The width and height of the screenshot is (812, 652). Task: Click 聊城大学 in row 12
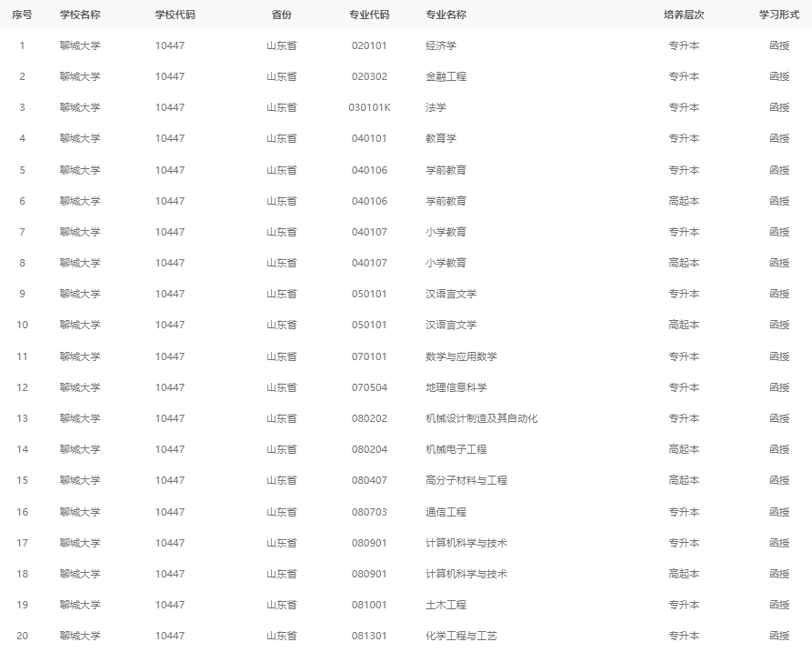pos(80,387)
